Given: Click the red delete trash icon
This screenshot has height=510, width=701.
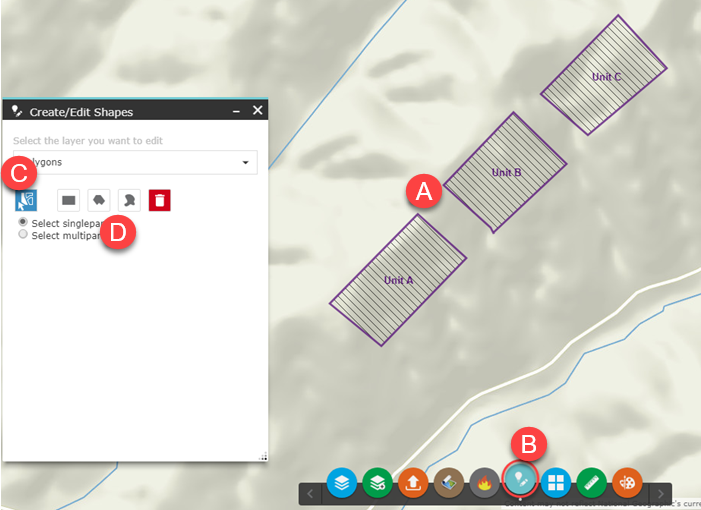Looking at the screenshot, I should 160,200.
